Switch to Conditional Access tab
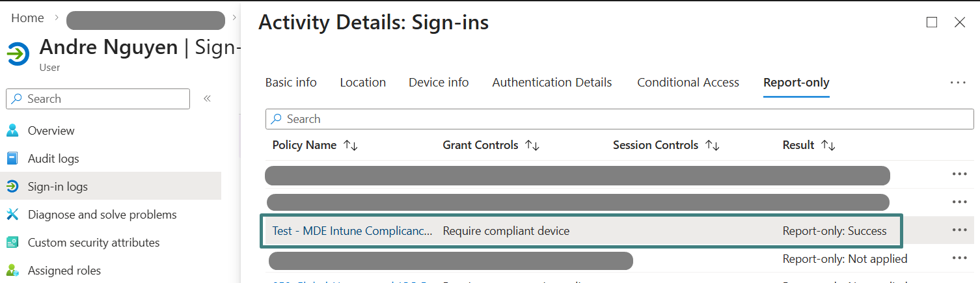The height and width of the screenshot is (283, 980). point(688,83)
